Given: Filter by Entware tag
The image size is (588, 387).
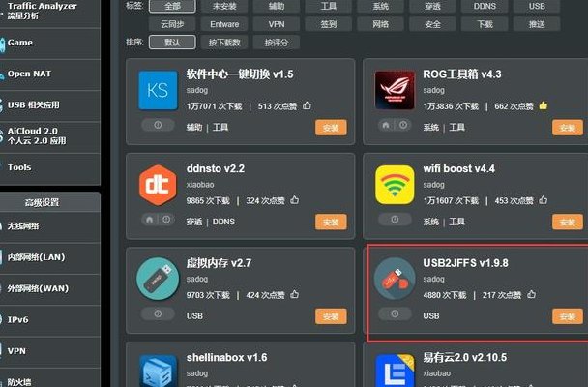Looking at the screenshot, I should point(224,24).
